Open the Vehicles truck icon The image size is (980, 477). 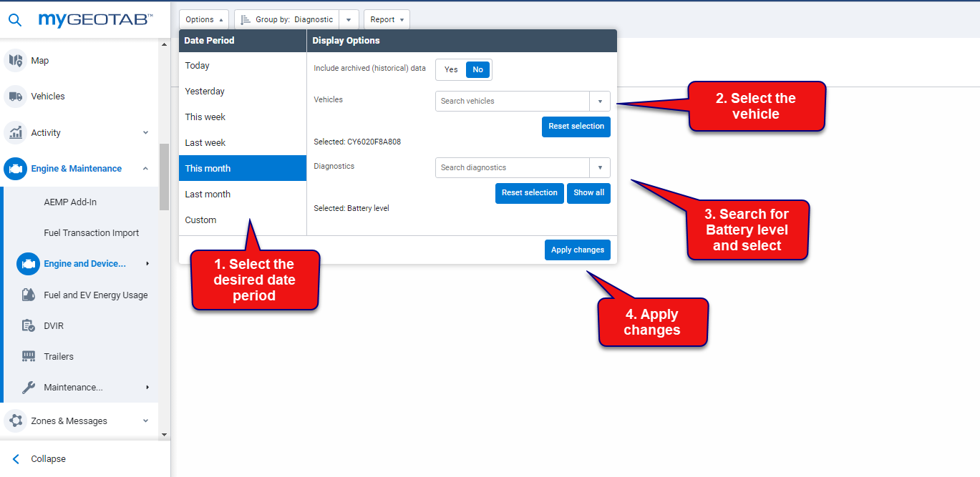(15, 97)
